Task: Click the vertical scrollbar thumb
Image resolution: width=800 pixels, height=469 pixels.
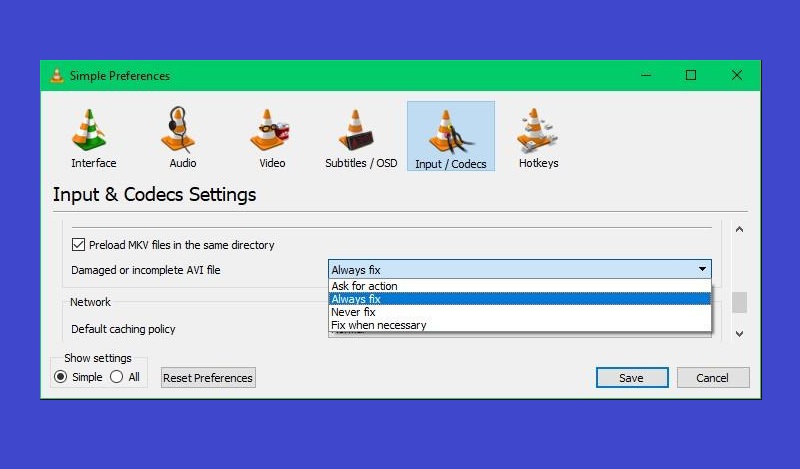Action: [x=739, y=302]
